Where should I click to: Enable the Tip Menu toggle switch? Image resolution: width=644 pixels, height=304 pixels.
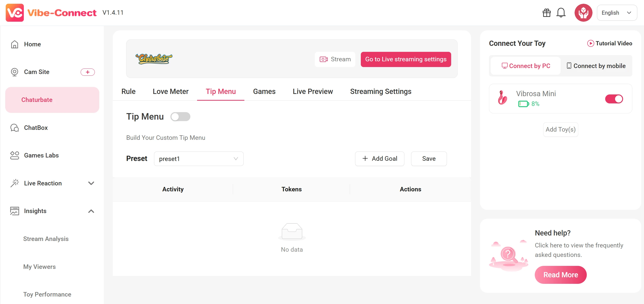click(x=180, y=117)
